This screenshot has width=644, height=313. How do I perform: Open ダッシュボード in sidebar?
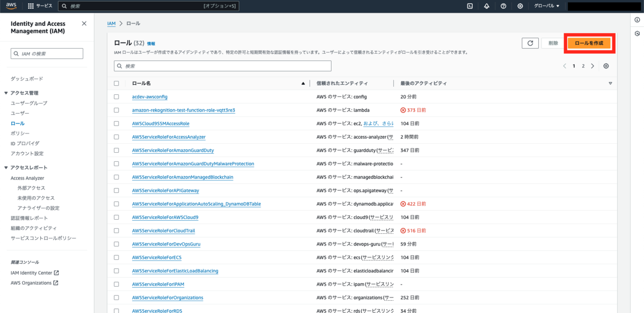[27, 79]
